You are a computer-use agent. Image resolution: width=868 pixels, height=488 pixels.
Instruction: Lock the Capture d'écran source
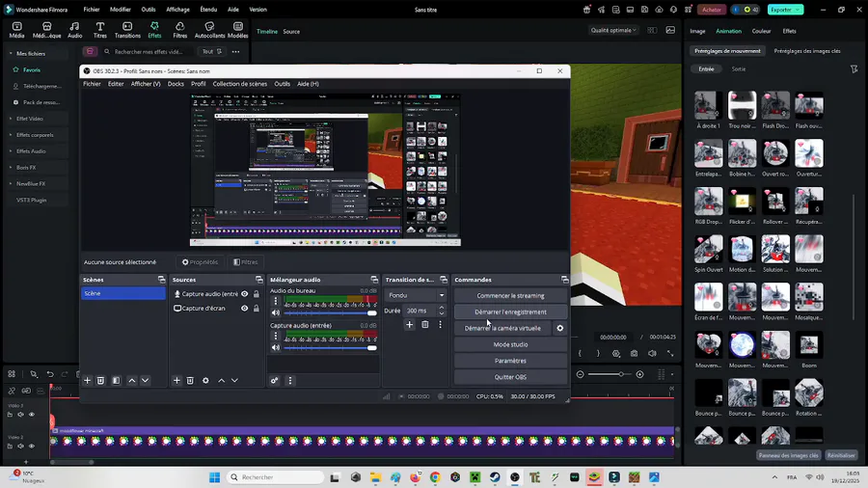click(257, 309)
